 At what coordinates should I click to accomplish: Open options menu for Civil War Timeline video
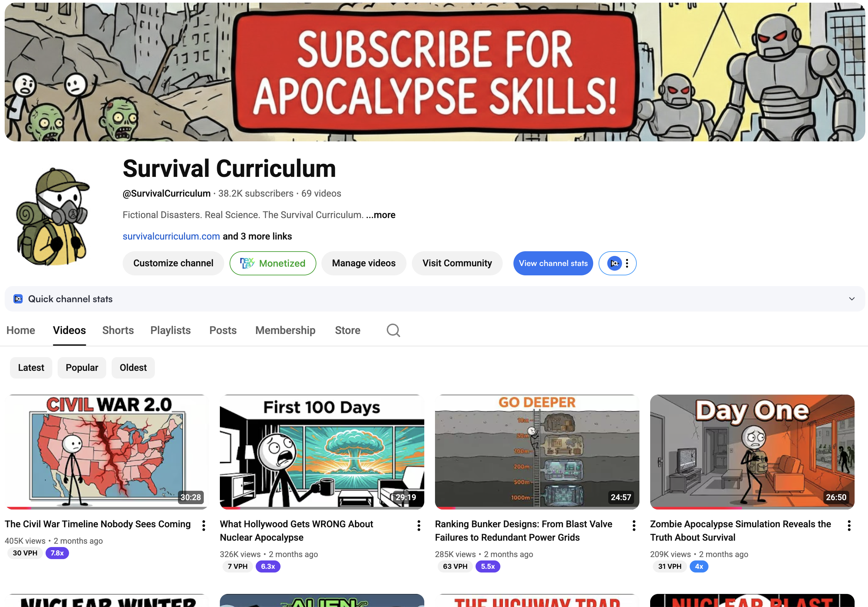coord(203,525)
